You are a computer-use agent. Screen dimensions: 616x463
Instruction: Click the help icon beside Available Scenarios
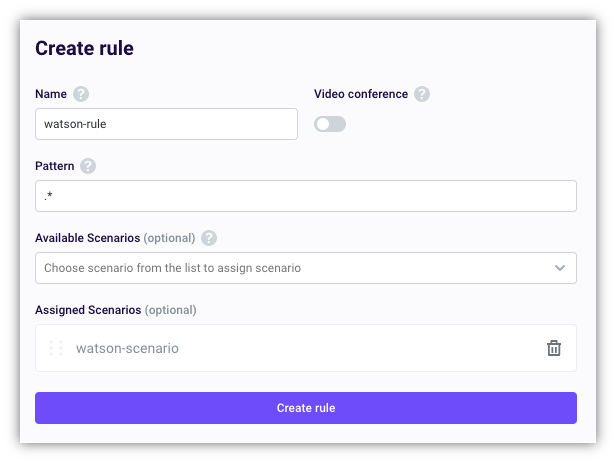pos(209,238)
